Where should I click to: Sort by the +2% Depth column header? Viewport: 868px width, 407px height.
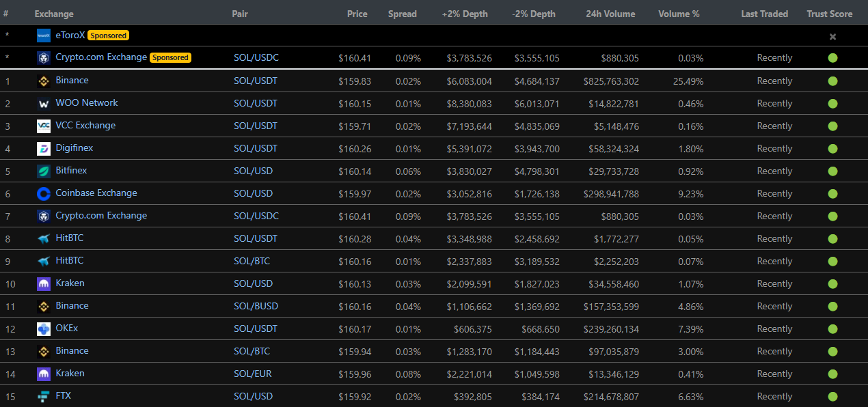465,14
